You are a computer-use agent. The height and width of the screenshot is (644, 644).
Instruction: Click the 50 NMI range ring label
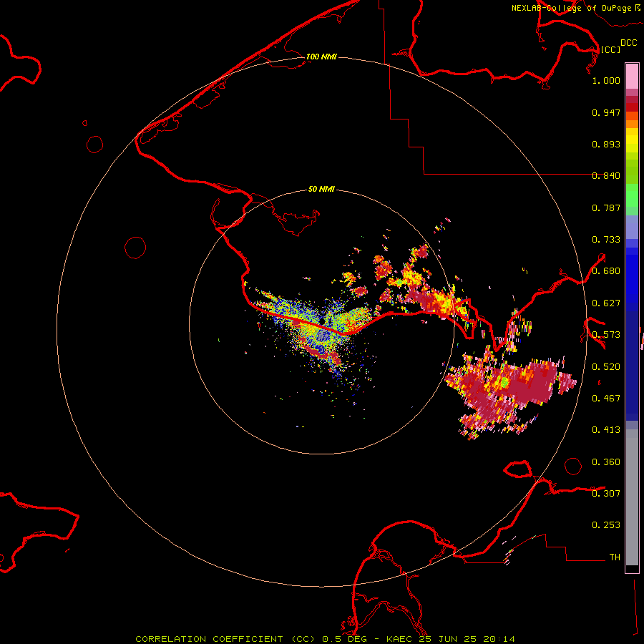coord(321,189)
